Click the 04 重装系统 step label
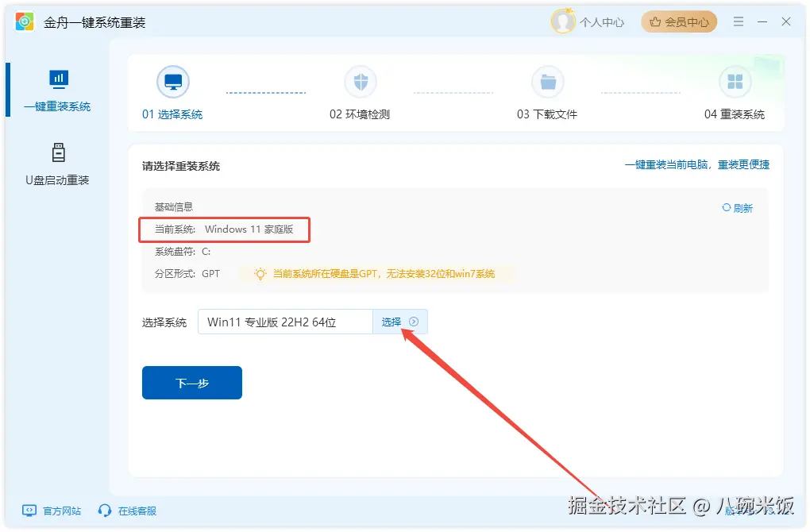Image resolution: width=810 pixels, height=532 pixels. coord(735,114)
